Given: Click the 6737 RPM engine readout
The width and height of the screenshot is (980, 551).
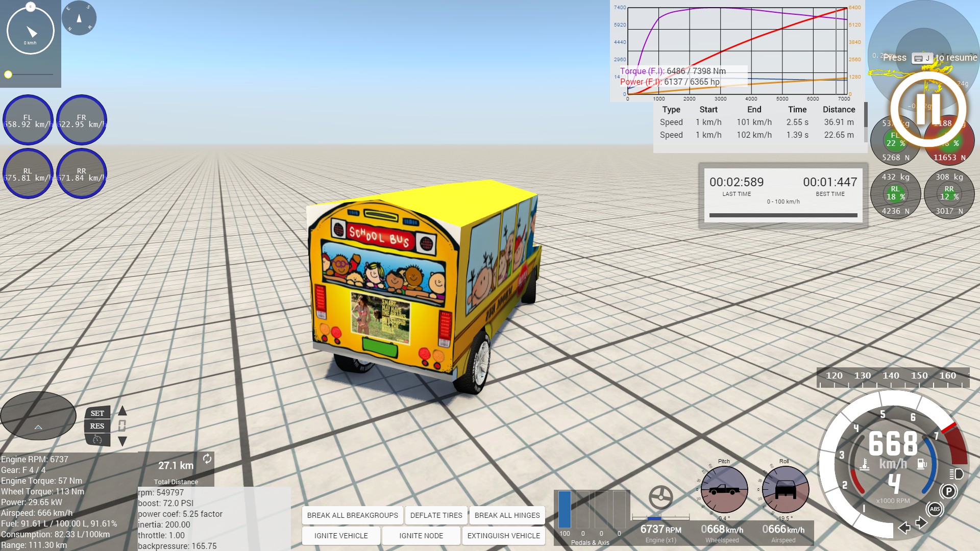Looking at the screenshot, I should [x=660, y=530].
